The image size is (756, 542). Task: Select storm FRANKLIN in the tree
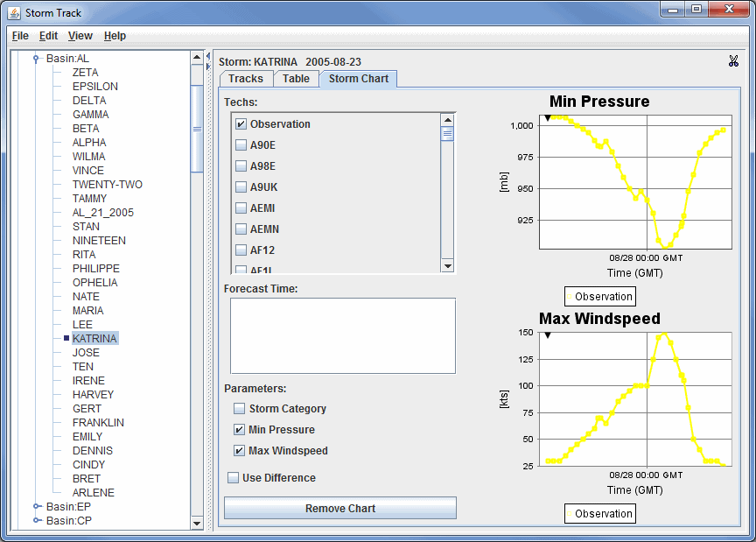(x=98, y=422)
